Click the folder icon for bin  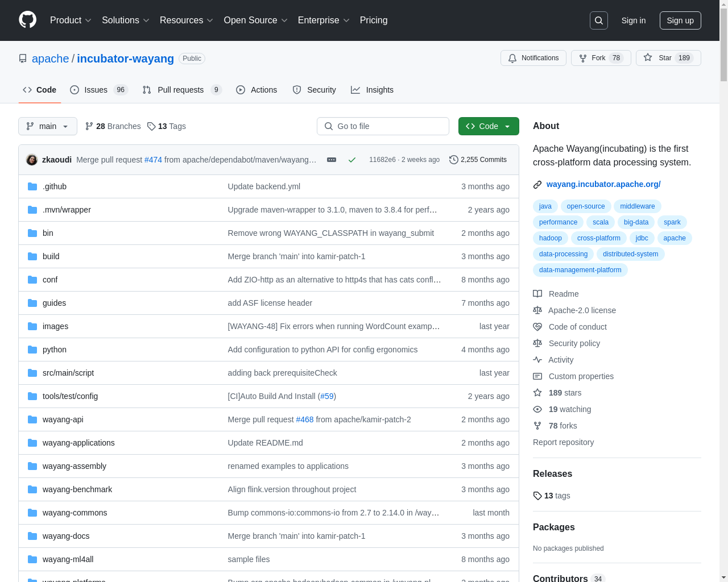[x=32, y=233]
